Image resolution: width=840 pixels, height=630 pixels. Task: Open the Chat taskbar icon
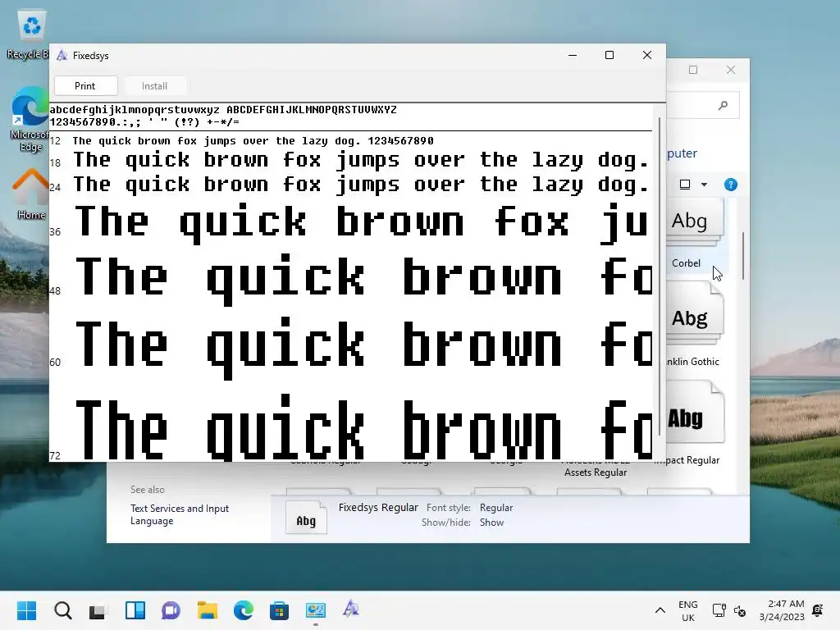tap(171, 610)
